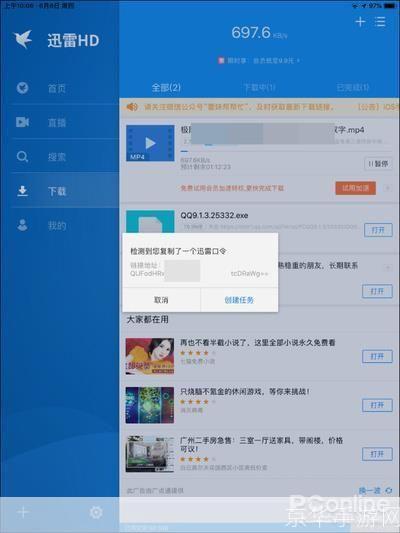Click 打开 for the 广州二手房 ad
This screenshot has width=400, height=533.
click(377, 454)
